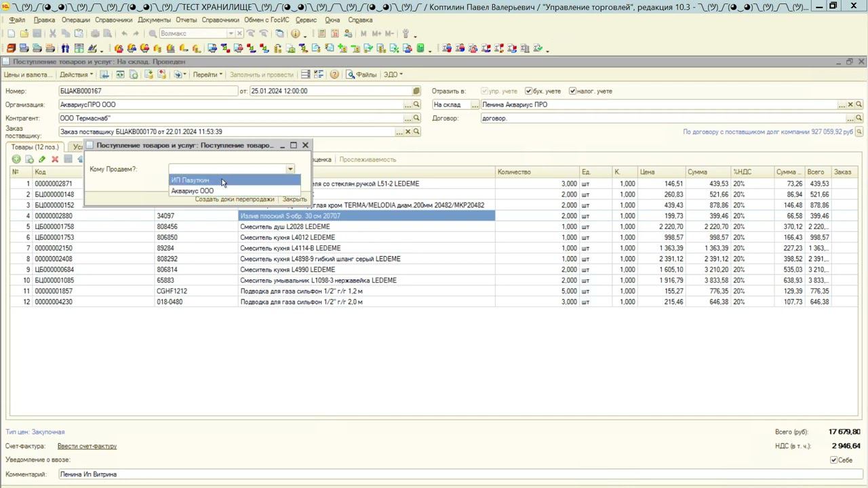Select ИП Лазуткин from the list
868x488 pixels.
[191, 180]
